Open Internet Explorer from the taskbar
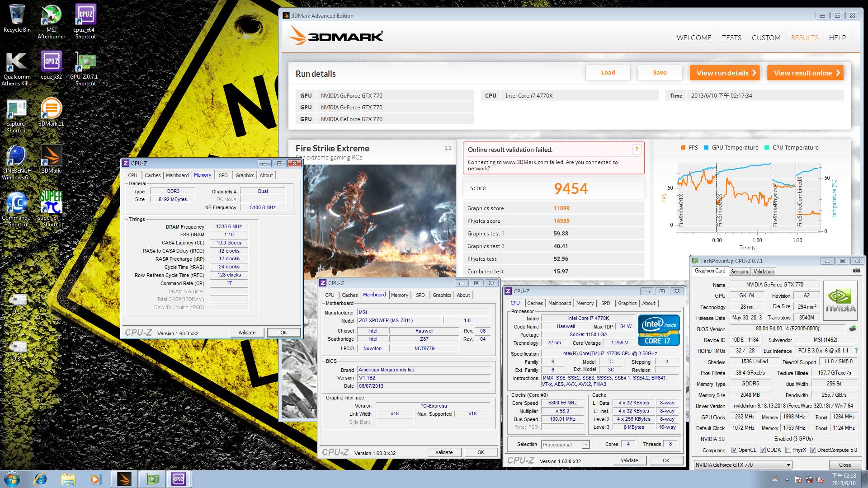The image size is (868, 488). point(41,479)
